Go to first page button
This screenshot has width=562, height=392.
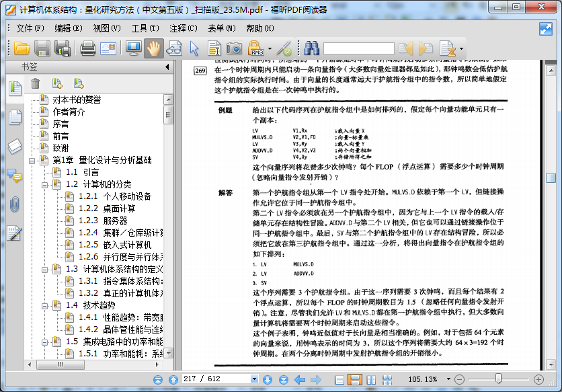pos(158,380)
